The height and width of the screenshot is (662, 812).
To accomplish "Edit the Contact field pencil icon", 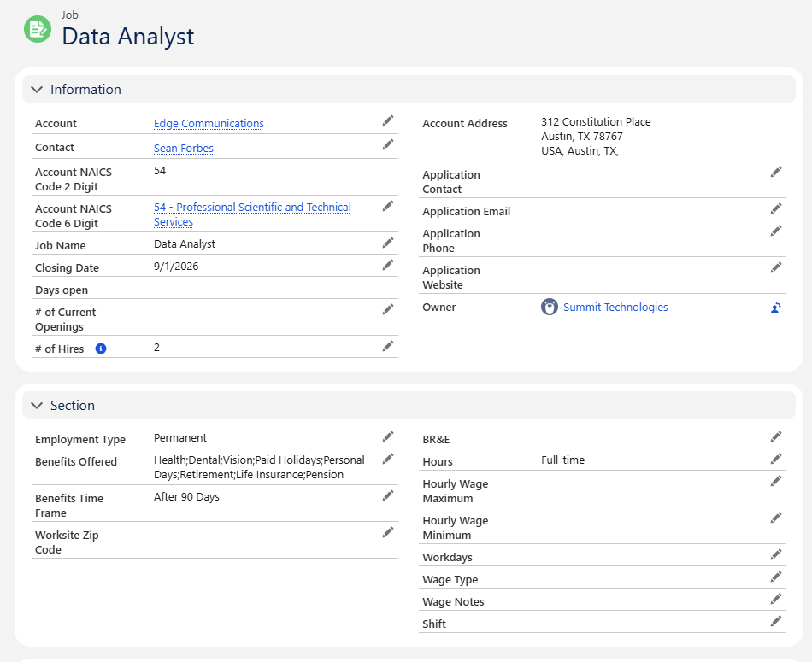I will (x=388, y=144).
